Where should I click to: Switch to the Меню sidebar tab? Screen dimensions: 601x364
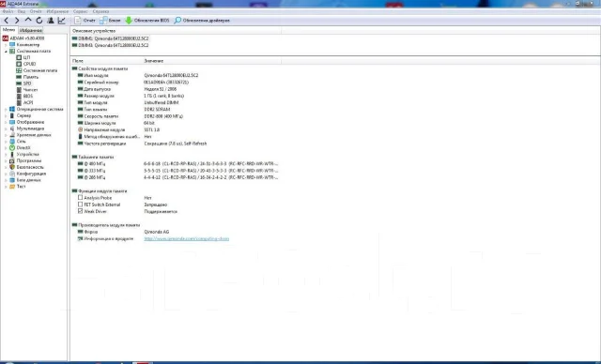pos(8,30)
